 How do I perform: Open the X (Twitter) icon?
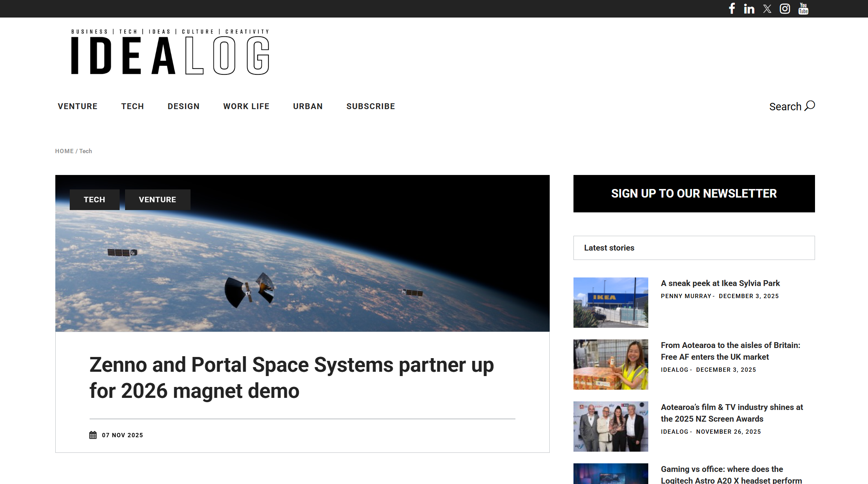(x=767, y=9)
